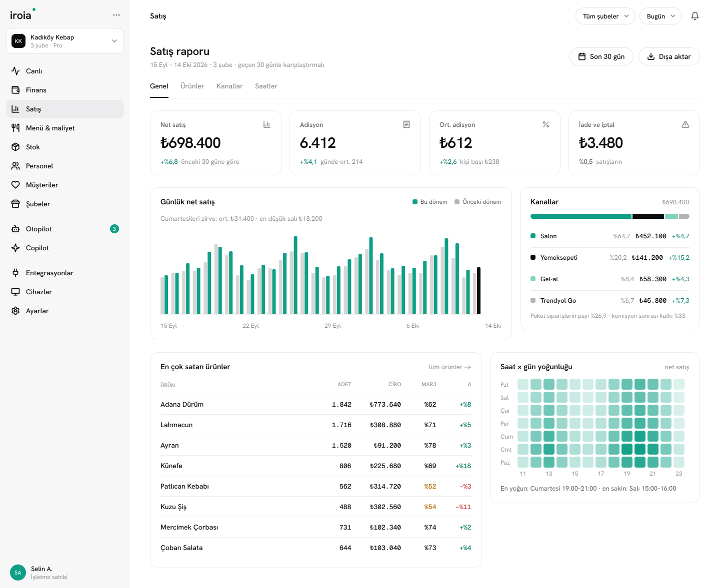Open the Tüm şubeler dropdown
Image resolution: width=720 pixels, height=588 pixels.
(605, 16)
